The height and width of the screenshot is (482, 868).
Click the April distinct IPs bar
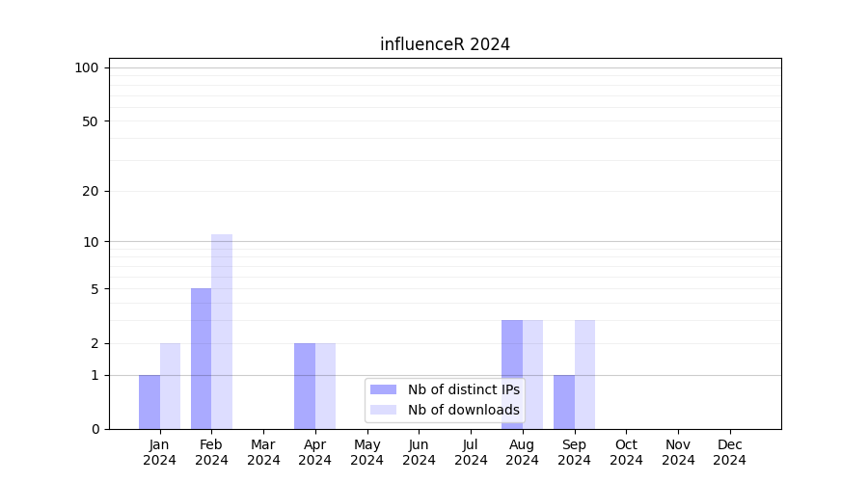[305, 386]
